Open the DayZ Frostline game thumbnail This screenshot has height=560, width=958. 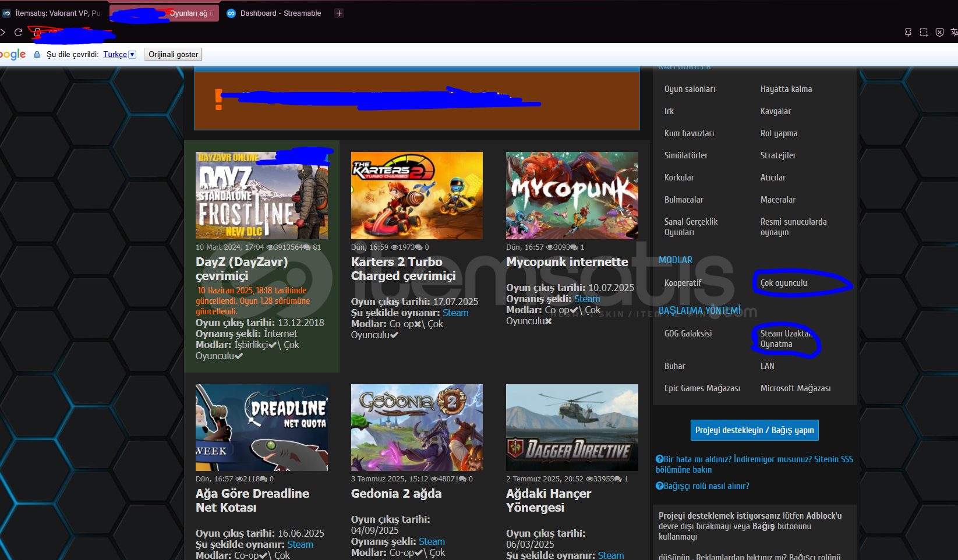261,195
